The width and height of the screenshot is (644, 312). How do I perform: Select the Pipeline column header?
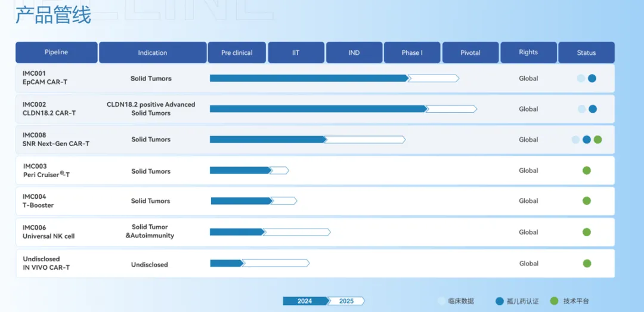coord(56,52)
